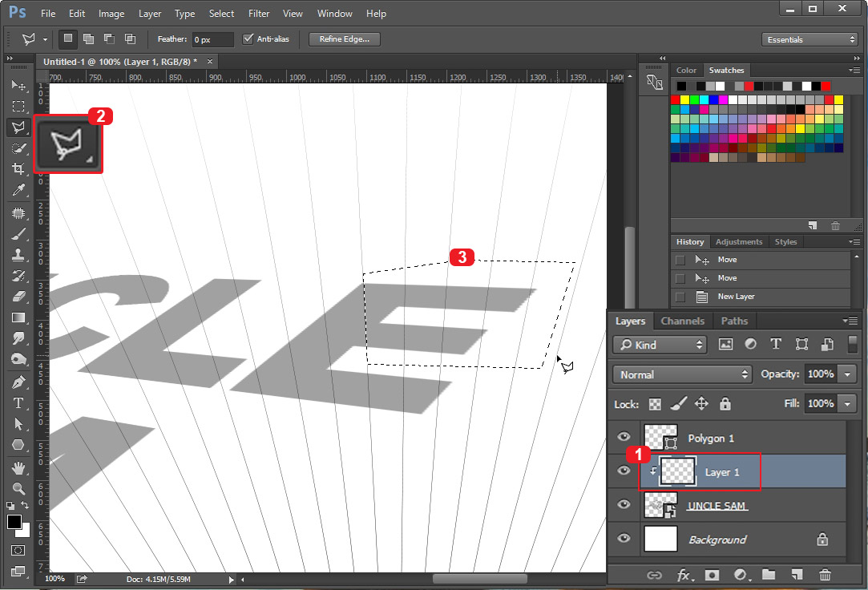Image resolution: width=868 pixels, height=590 pixels.
Task: Open the Normal blending mode dropdown
Action: [x=681, y=374]
